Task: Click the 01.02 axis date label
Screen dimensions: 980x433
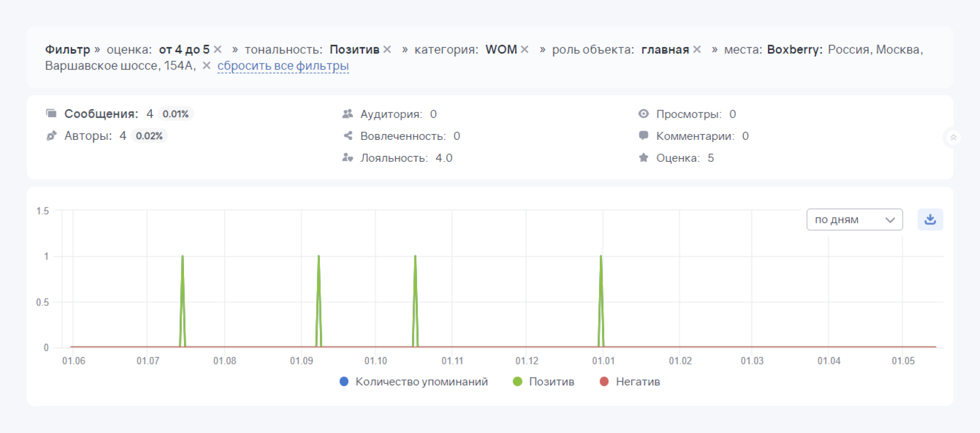Action: pyautogui.click(x=680, y=361)
